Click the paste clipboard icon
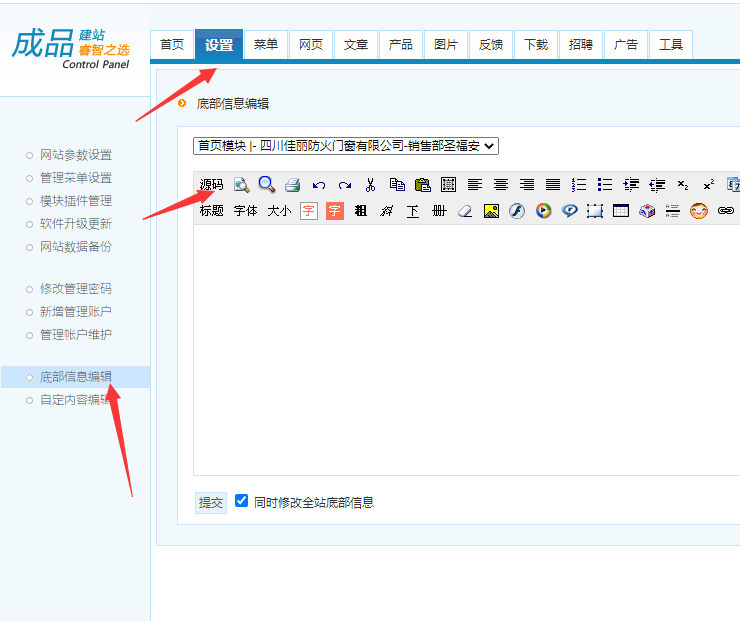The width and height of the screenshot is (740, 621). click(x=422, y=185)
